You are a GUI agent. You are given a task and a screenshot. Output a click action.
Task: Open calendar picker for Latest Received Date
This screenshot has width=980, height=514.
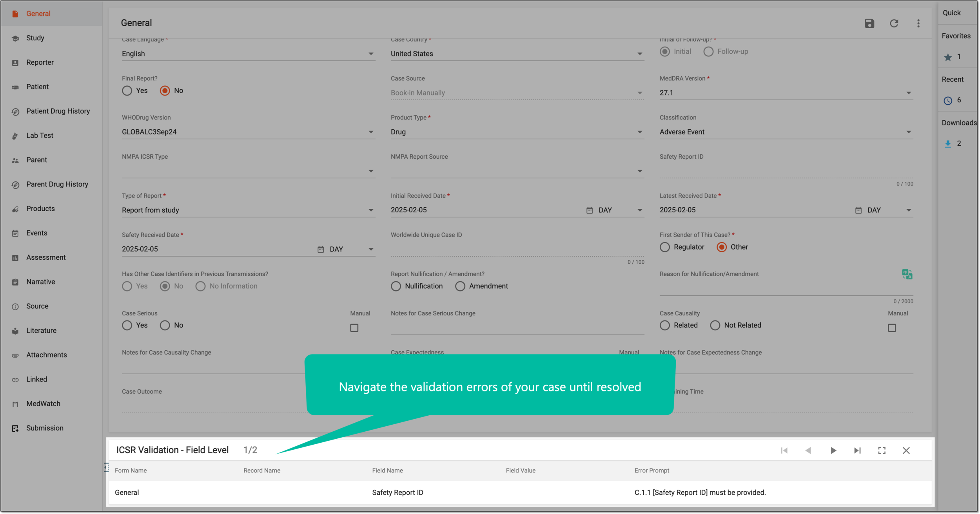coord(858,210)
